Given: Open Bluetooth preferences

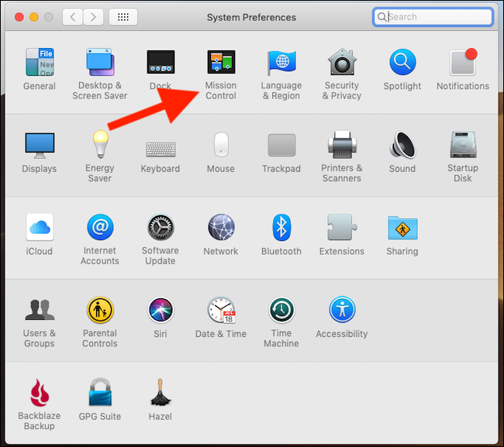Looking at the screenshot, I should click(x=281, y=227).
